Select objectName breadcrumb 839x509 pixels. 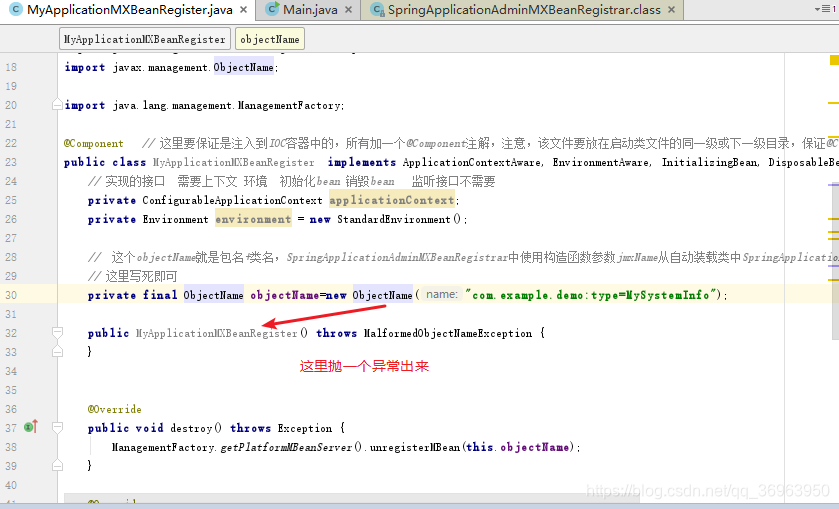point(270,39)
